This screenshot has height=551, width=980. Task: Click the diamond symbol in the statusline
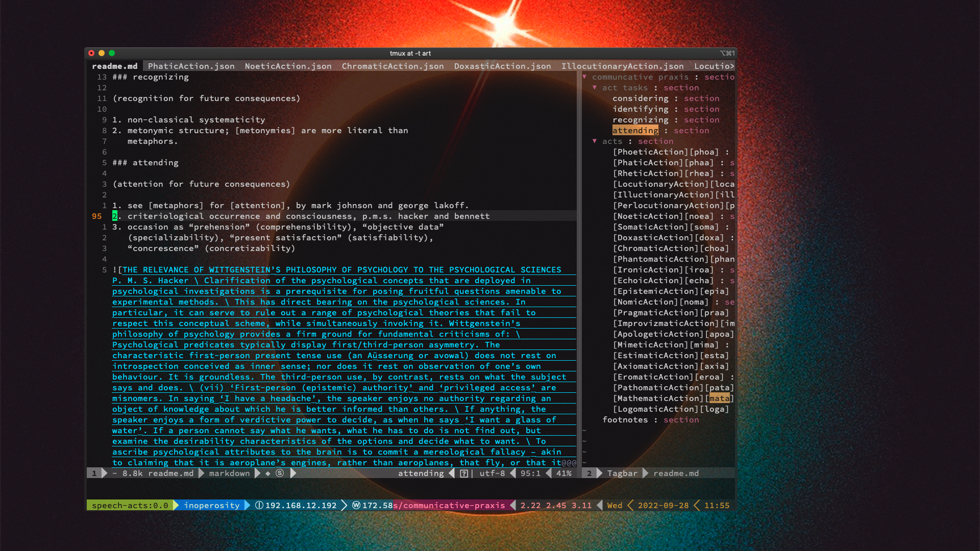click(x=268, y=473)
